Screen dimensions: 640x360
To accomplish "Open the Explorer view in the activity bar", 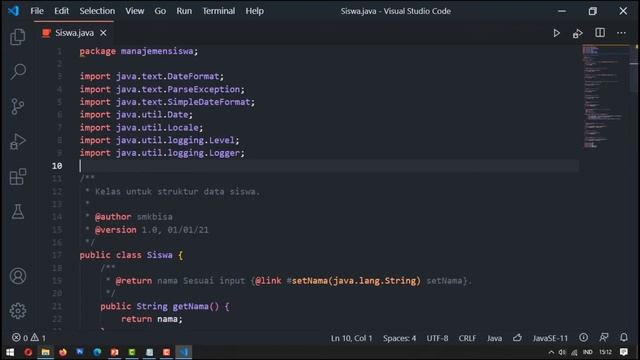I will [18, 37].
